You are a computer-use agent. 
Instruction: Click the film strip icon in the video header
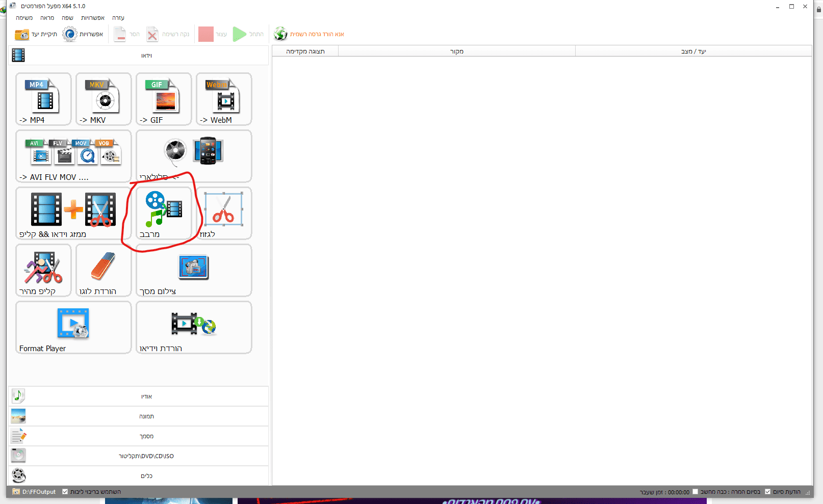click(x=18, y=55)
